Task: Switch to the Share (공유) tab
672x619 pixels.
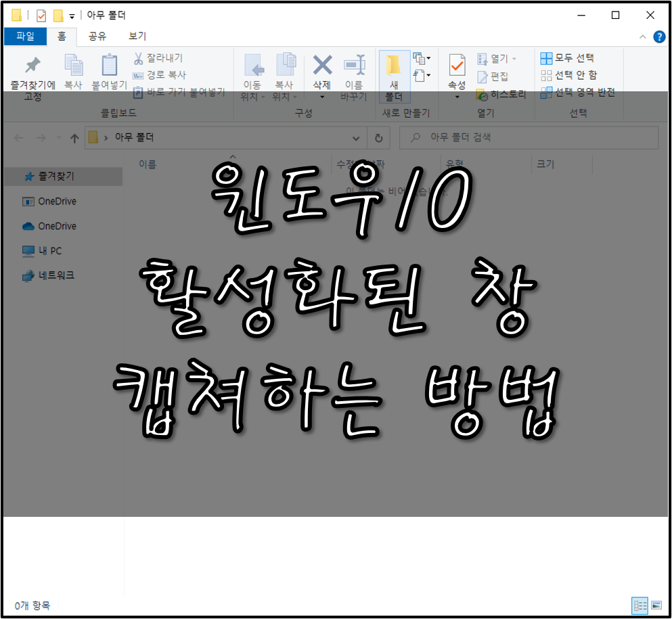Action: tap(97, 37)
